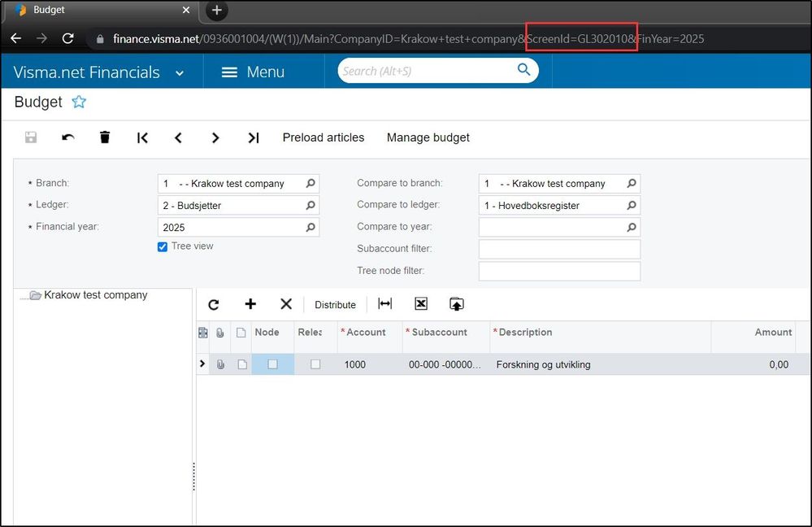Click the Forskning og utvikling description cell
This screenshot has height=527, width=812.
coord(600,364)
